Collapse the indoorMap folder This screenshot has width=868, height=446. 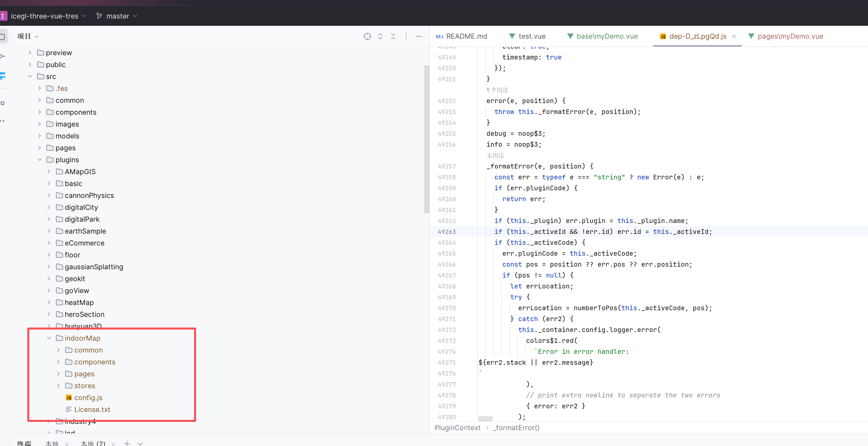pos(49,338)
